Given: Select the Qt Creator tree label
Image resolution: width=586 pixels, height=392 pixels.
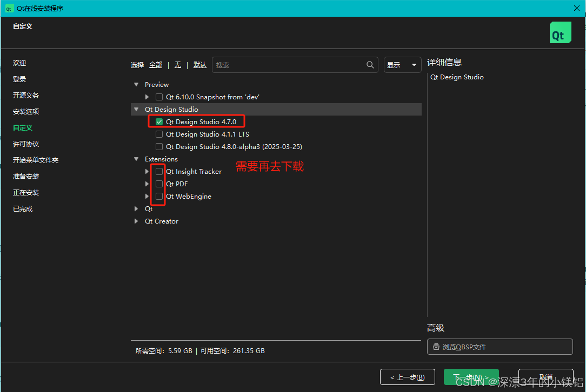Looking at the screenshot, I should click(162, 221).
